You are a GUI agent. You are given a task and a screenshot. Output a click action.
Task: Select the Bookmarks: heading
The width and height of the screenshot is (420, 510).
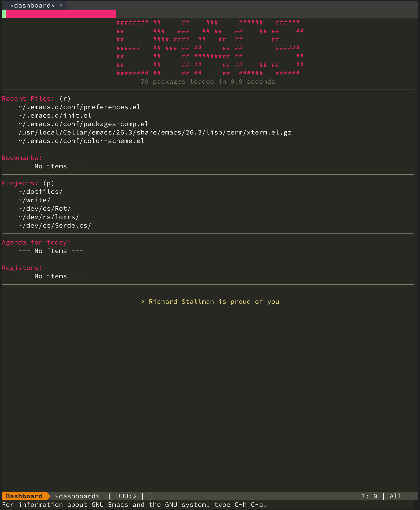click(x=22, y=158)
